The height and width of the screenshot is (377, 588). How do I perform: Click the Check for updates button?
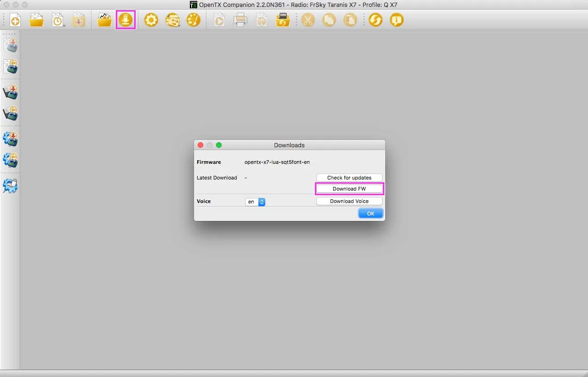(x=349, y=178)
